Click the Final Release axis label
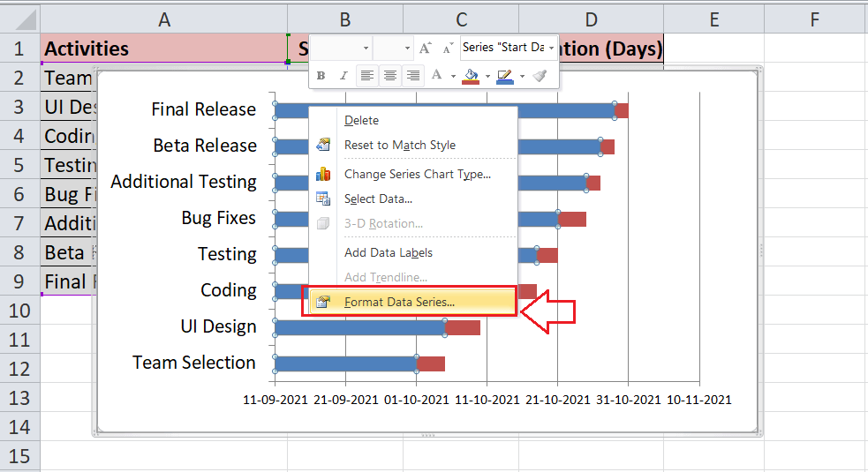The image size is (868, 472). click(x=203, y=109)
